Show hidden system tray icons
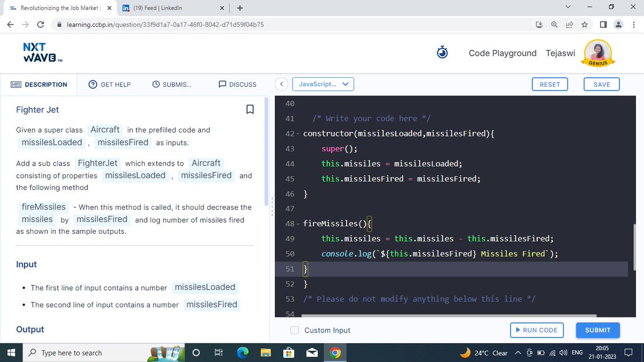The width and height of the screenshot is (644, 362). point(518,352)
